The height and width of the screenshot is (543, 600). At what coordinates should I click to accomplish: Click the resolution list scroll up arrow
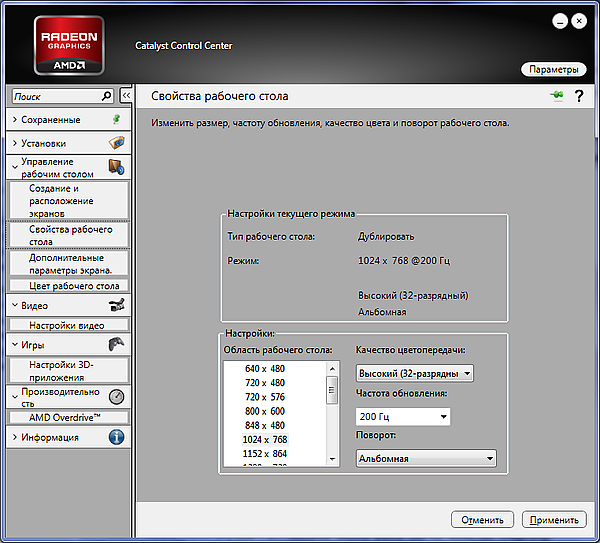(x=332, y=369)
